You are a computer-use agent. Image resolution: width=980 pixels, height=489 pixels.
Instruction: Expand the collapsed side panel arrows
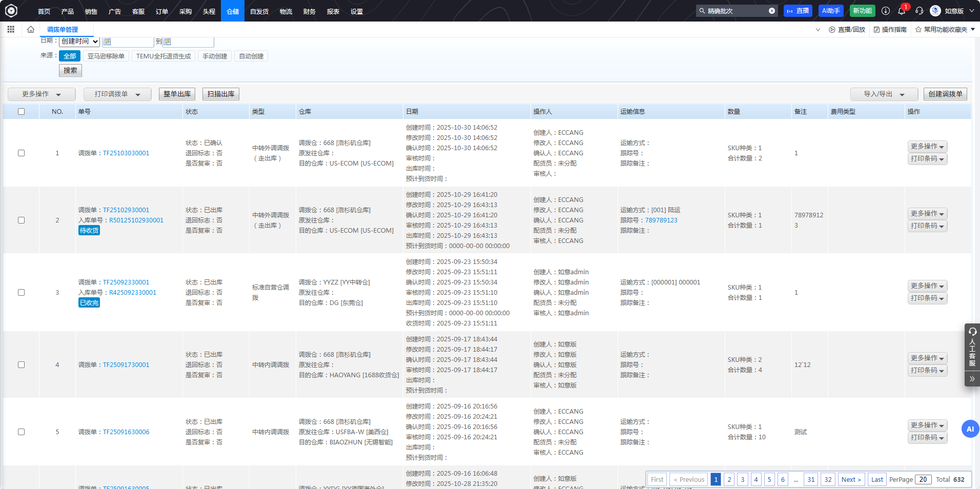pos(972,379)
